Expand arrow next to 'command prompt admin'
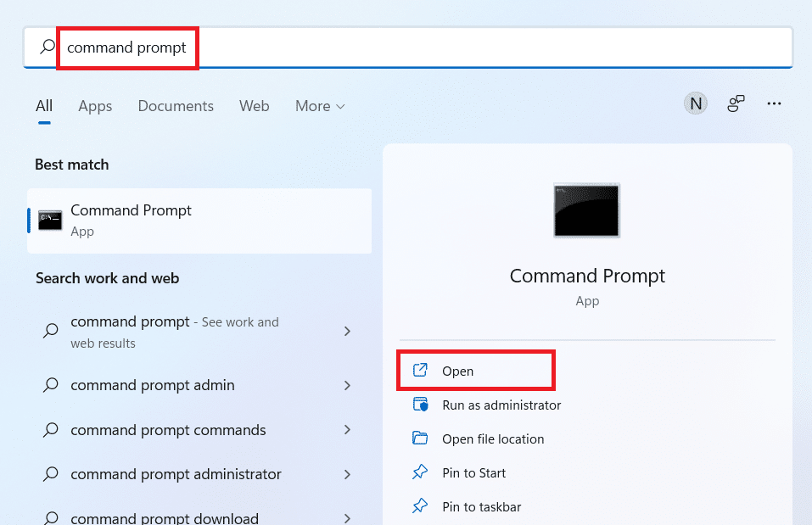Screen dimensions: 812x525 348,385
